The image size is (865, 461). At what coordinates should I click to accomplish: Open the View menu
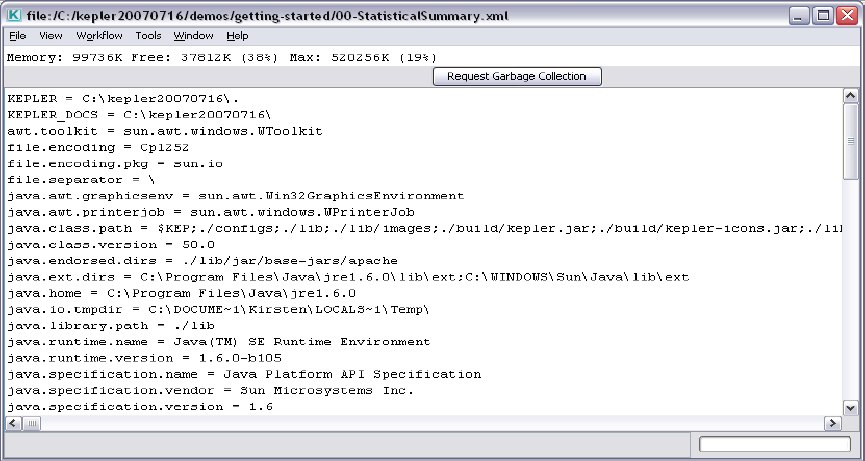tap(51, 36)
